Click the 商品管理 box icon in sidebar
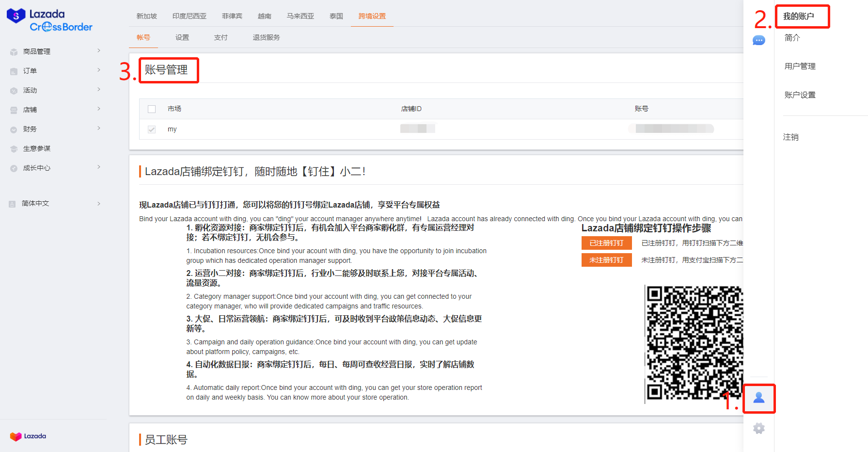The height and width of the screenshot is (452, 868). 14,52
